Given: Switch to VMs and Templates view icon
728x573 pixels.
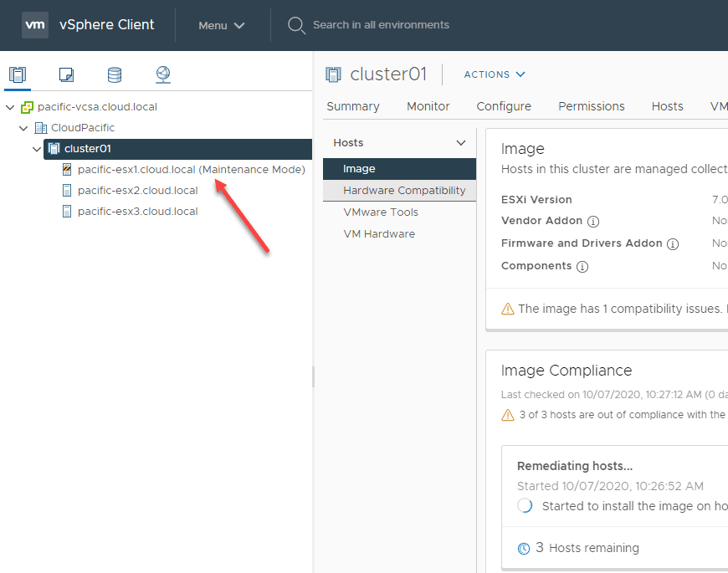Looking at the screenshot, I should point(66,74).
